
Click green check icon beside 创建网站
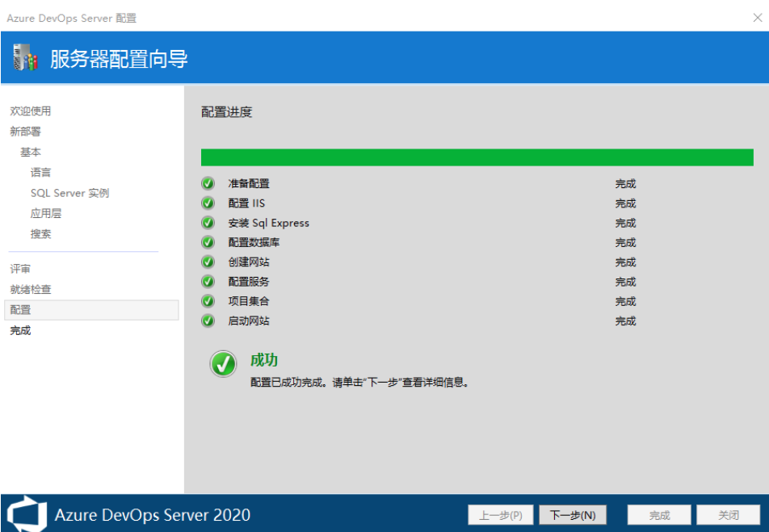[x=208, y=262]
